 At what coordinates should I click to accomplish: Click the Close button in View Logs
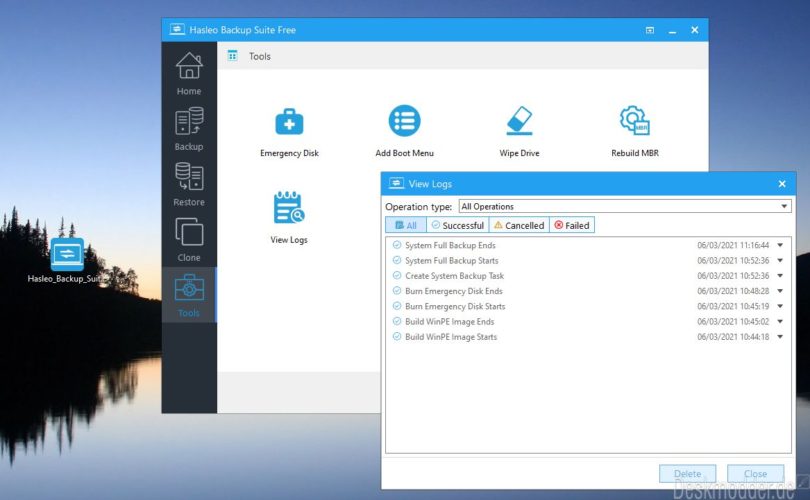pos(755,473)
